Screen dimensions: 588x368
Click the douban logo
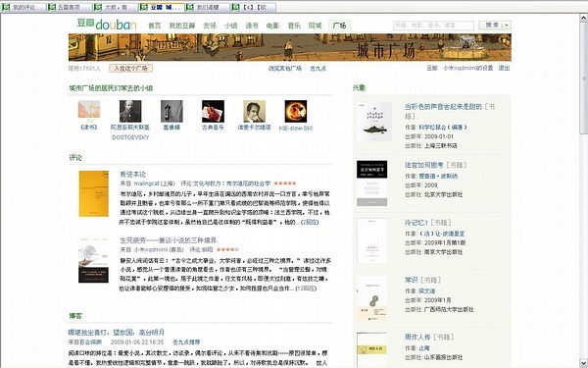(x=107, y=25)
